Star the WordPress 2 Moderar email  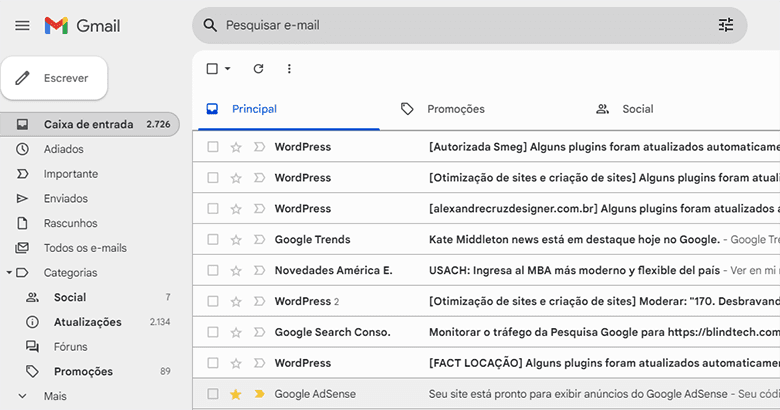click(x=236, y=302)
